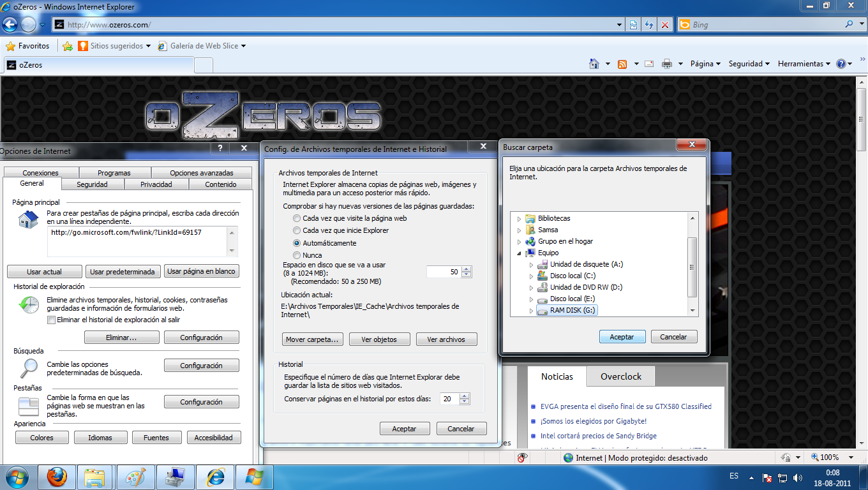This screenshot has width=868, height=490.
Task: Open 'EVGA presenta el diseño final' news link
Action: click(x=626, y=406)
